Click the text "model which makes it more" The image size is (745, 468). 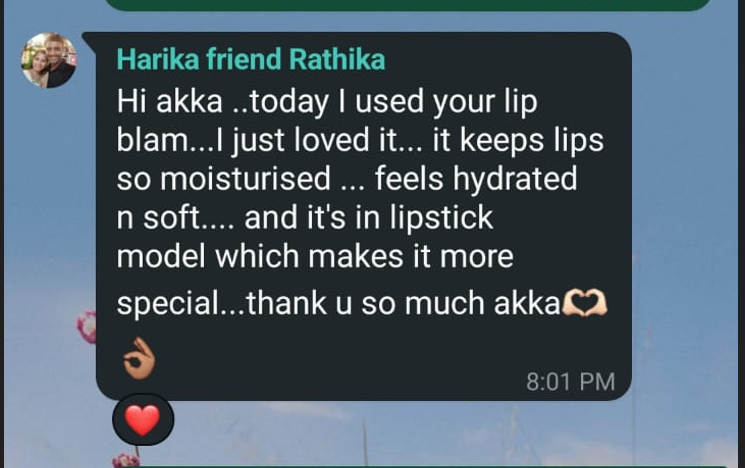coord(315,257)
